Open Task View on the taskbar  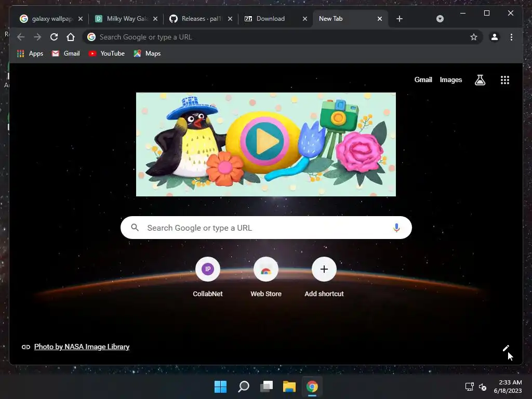tap(267, 387)
